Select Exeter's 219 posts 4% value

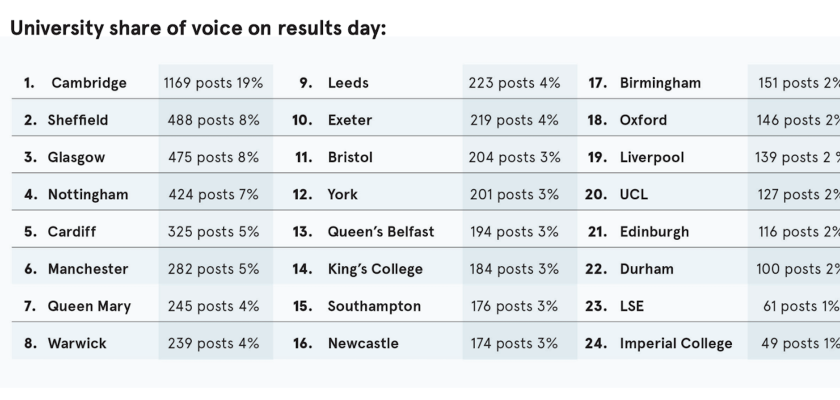(x=515, y=120)
